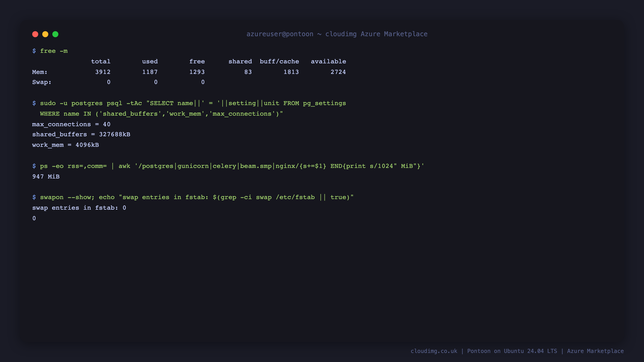Click the green maximize window dot
644x362 pixels.
55,34
